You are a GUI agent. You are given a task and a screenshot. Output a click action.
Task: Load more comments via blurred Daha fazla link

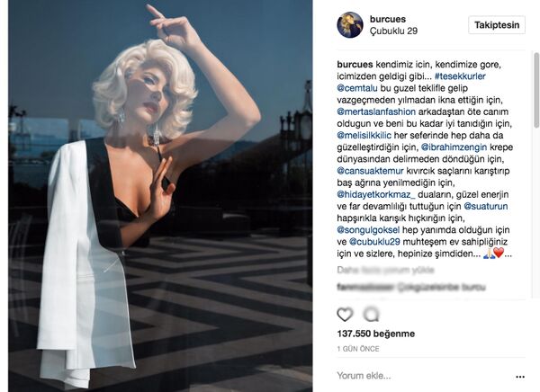tap(385, 270)
